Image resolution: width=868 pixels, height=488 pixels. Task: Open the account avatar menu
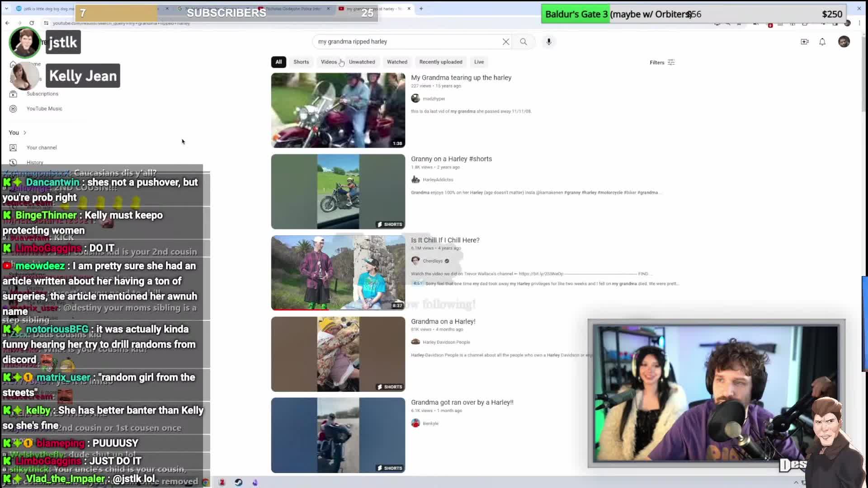pyautogui.click(x=844, y=42)
